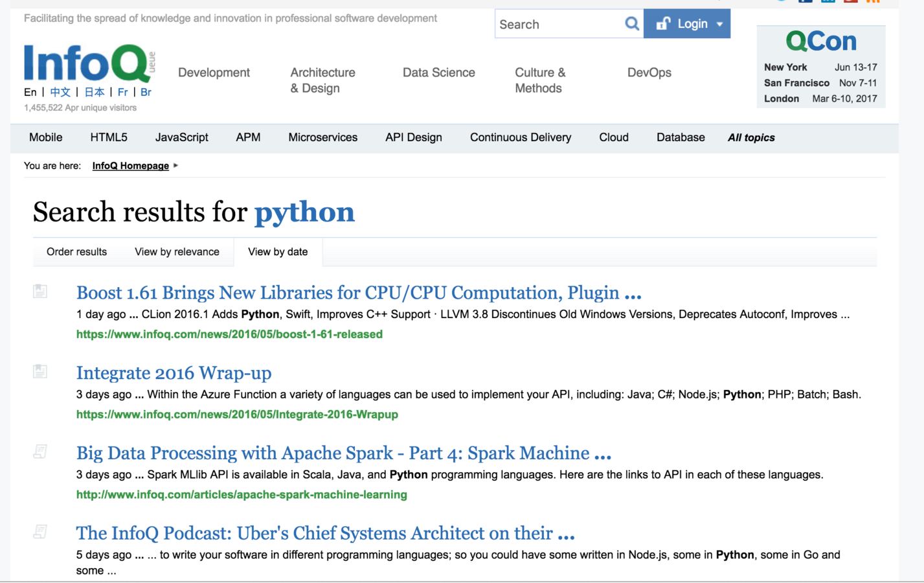Viewport: 924px width, 583px height.
Task: Switch to Fr language edition
Action: pyautogui.click(x=123, y=92)
